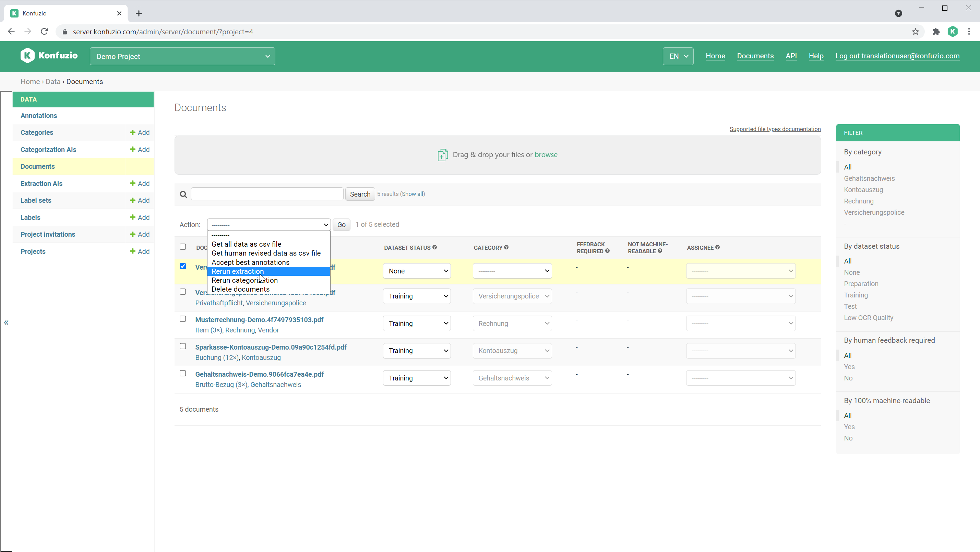Add a new Category via plus Add
980x552 pixels.
140,132
